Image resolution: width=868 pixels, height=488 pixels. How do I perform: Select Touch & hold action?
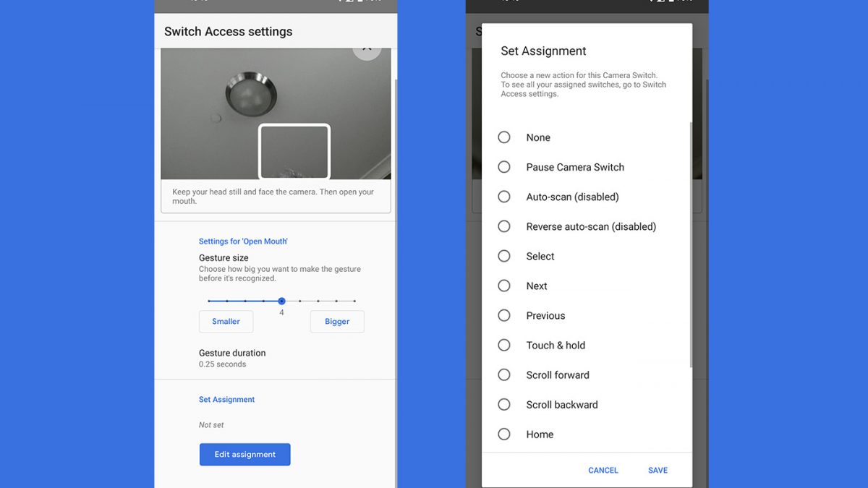(x=504, y=345)
